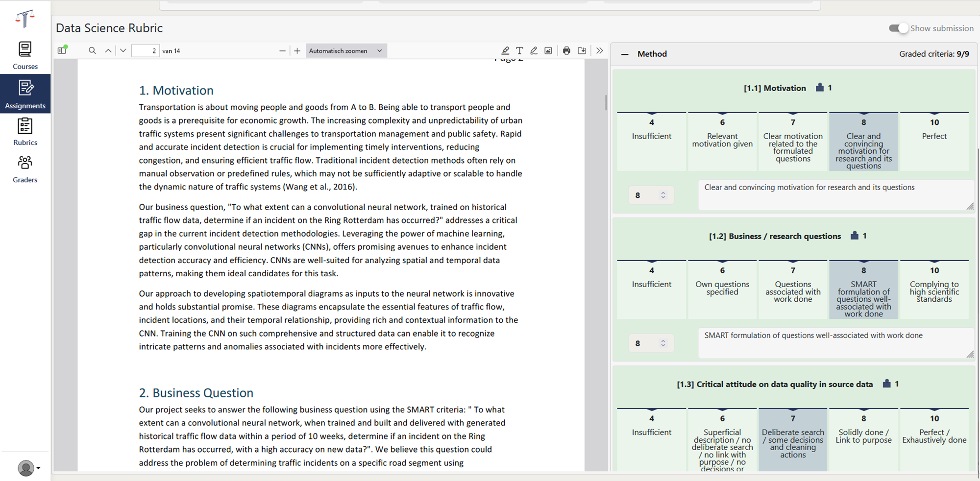Go to previous PDF page

(108, 50)
